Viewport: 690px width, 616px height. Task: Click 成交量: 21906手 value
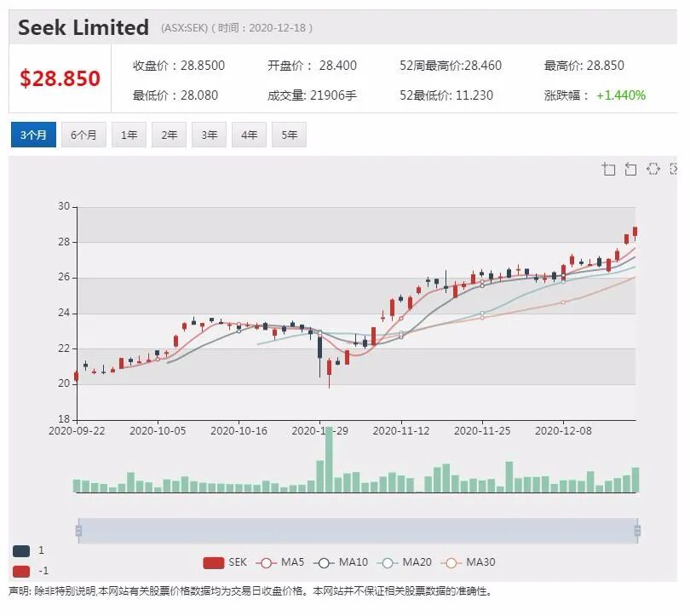coord(312,95)
